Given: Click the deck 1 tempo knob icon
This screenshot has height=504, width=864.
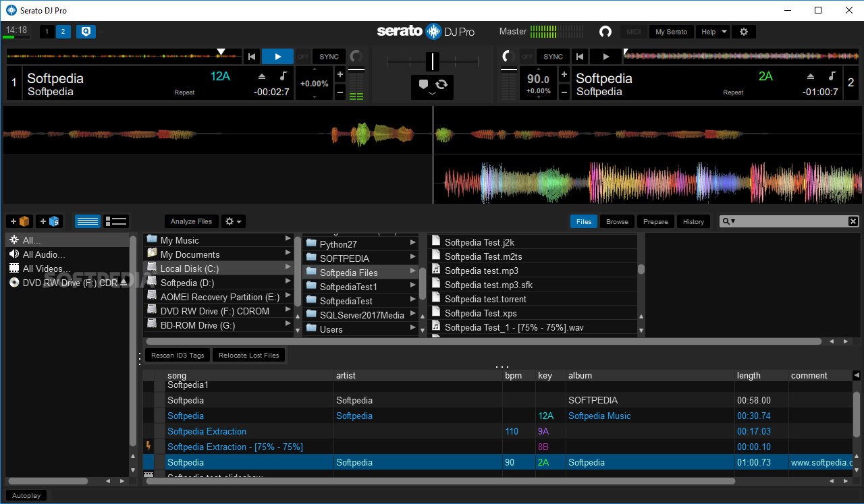Looking at the screenshot, I should tap(356, 57).
